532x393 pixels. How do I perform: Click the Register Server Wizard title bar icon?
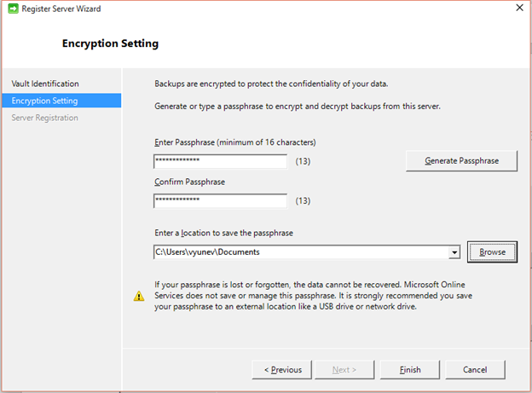click(12, 9)
